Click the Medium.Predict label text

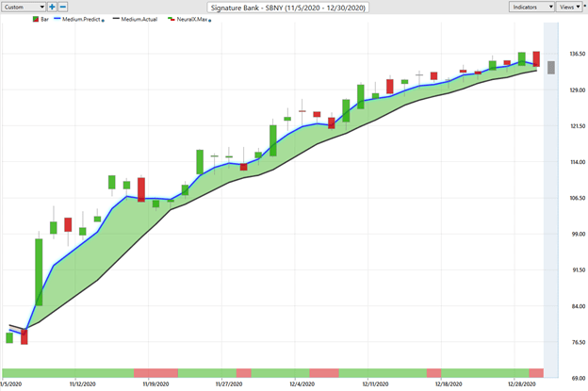point(83,19)
